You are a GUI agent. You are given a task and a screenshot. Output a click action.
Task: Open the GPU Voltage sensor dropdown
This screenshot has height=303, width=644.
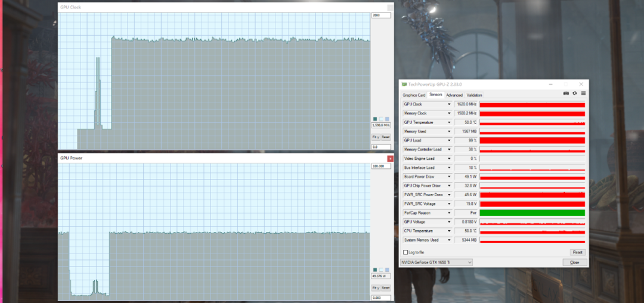[x=449, y=222]
